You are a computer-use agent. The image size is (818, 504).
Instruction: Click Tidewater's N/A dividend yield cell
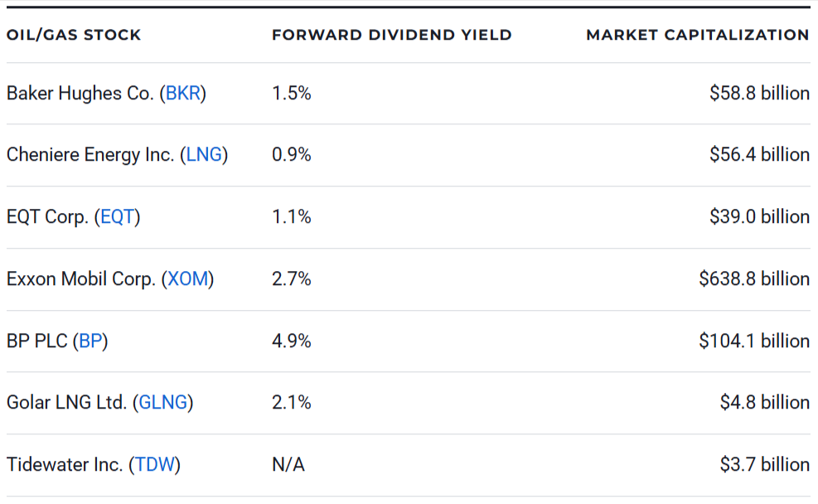click(288, 465)
